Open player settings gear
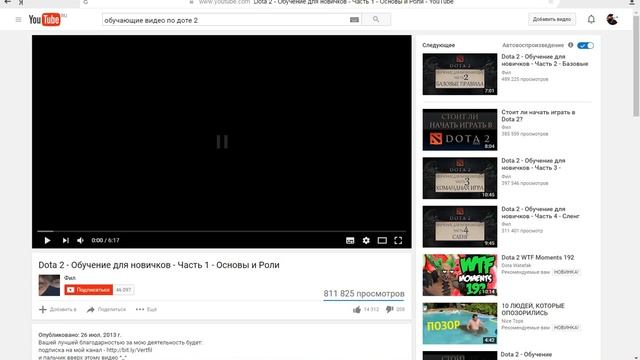This screenshot has width=640, height=360. point(366,240)
